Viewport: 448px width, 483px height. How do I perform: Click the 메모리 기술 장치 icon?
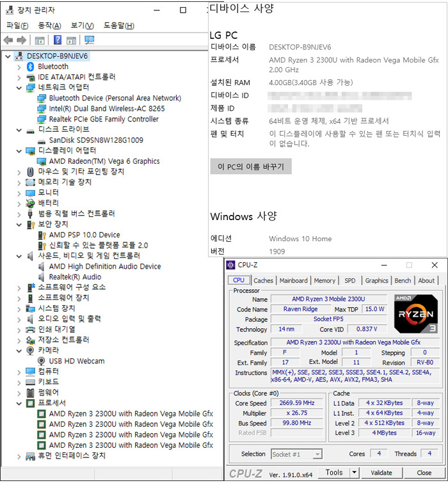[x=30, y=182]
